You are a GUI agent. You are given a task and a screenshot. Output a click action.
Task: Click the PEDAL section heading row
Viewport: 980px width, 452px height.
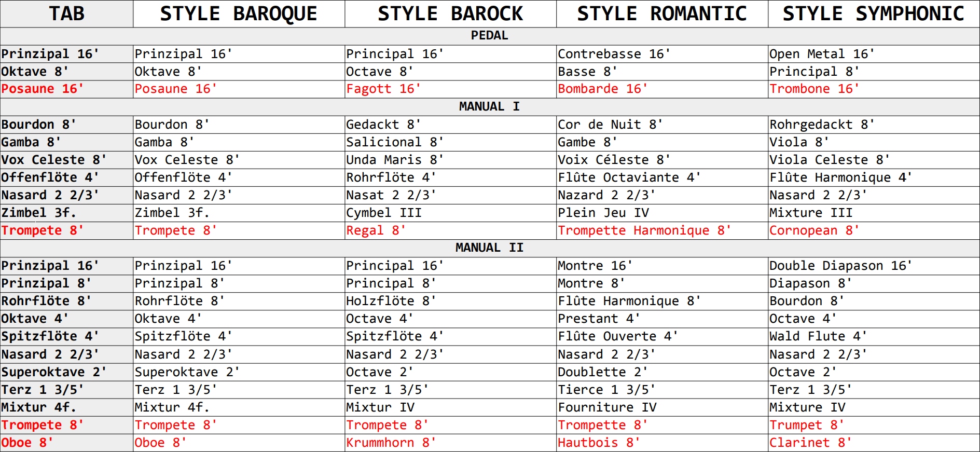(x=489, y=36)
